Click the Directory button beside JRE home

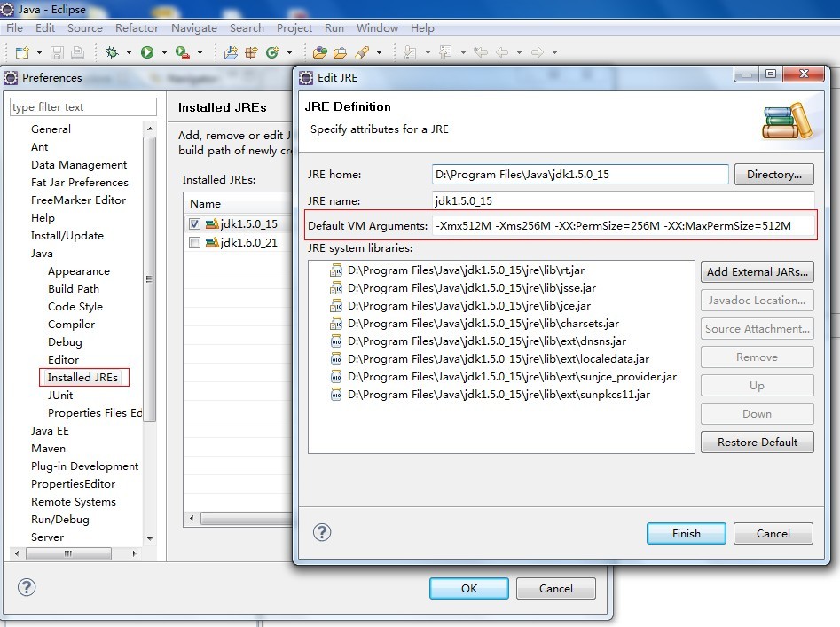tap(773, 175)
